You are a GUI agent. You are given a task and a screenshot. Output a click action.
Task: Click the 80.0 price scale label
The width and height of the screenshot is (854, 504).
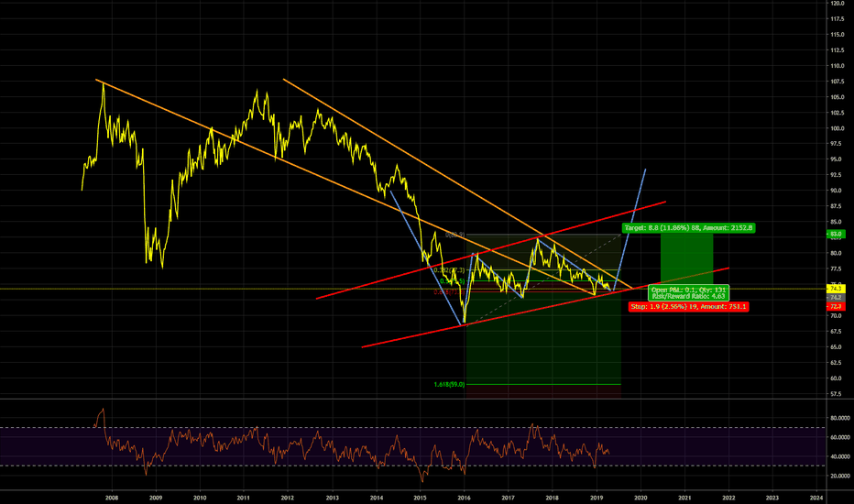click(838, 253)
